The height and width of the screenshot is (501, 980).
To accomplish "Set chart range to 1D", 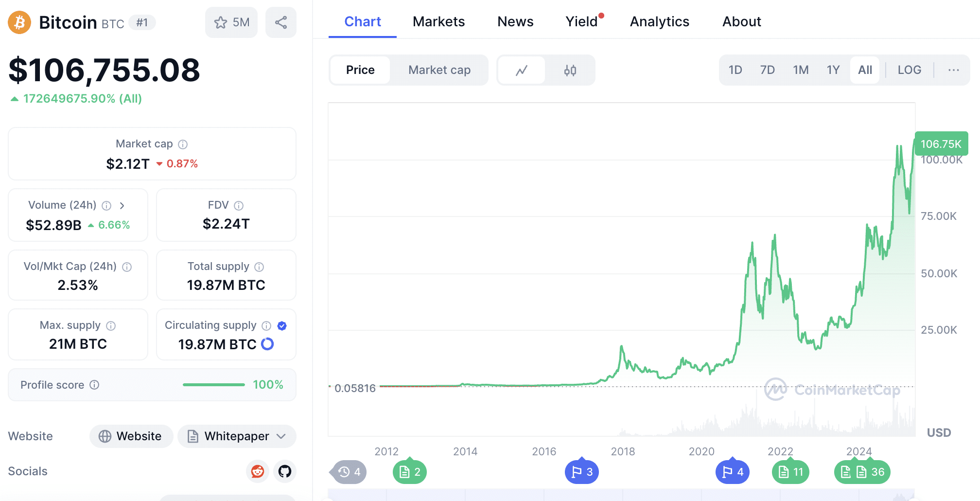I will coord(735,70).
